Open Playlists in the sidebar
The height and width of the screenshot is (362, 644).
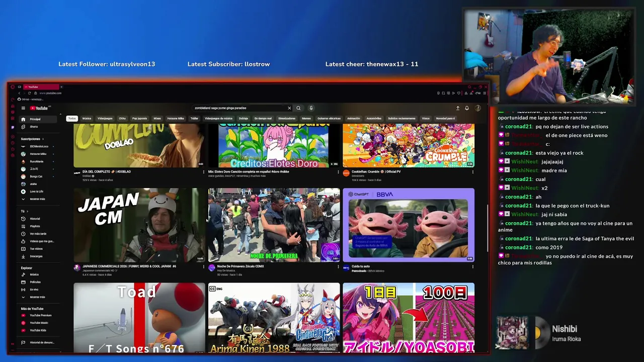[38, 226]
